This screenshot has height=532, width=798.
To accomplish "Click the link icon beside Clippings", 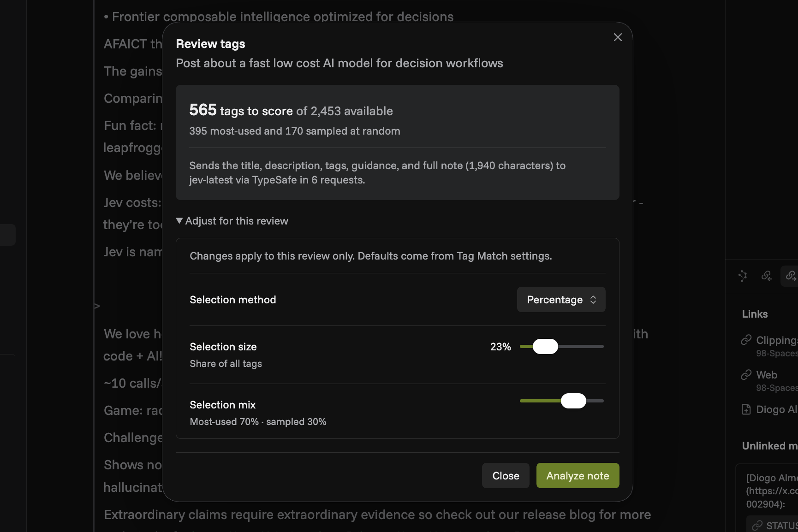I will click(746, 340).
